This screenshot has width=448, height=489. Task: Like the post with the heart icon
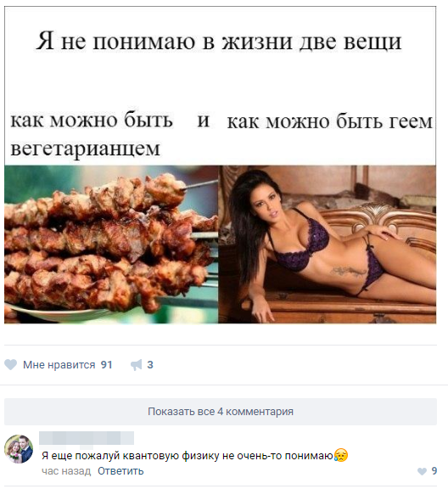pyautogui.click(x=10, y=364)
